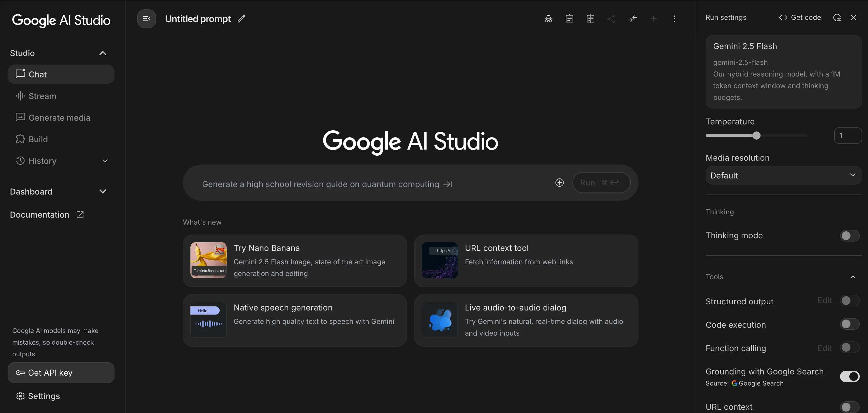Collapse the navigation sidebar

146,18
